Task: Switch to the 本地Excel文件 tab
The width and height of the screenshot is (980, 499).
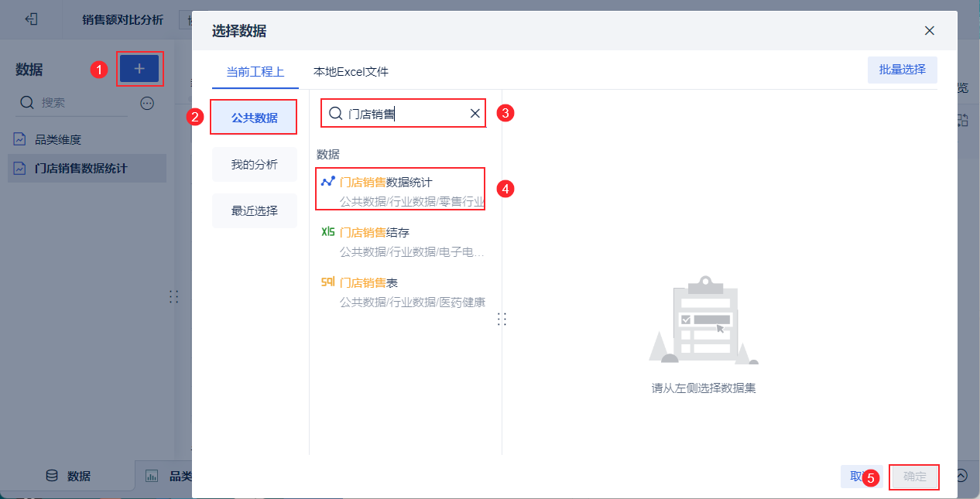Action: point(351,72)
